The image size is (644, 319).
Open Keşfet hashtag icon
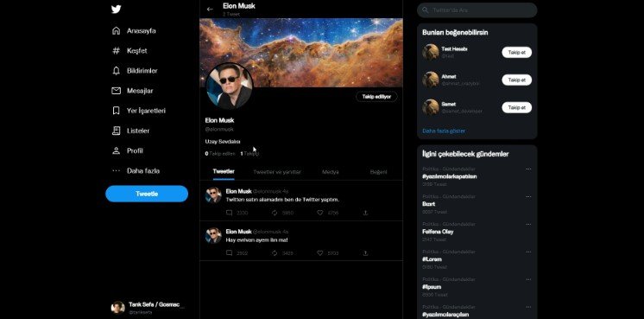click(117, 51)
